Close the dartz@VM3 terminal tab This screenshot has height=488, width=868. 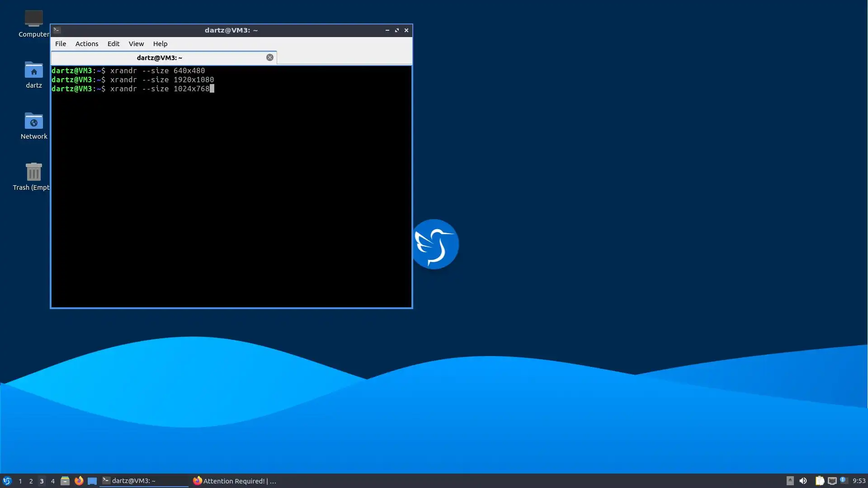(269, 57)
